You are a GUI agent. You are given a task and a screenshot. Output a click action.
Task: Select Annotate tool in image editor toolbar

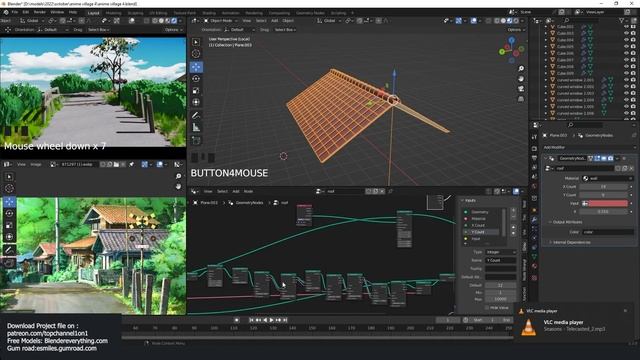coord(9,250)
